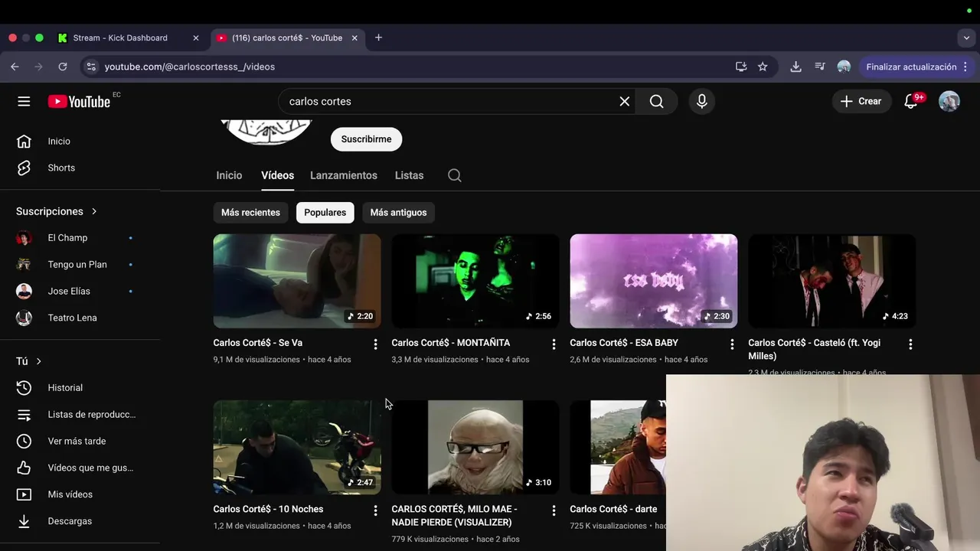Click the Crear button
The width and height of the screenshot is (980, 551).
861,101
